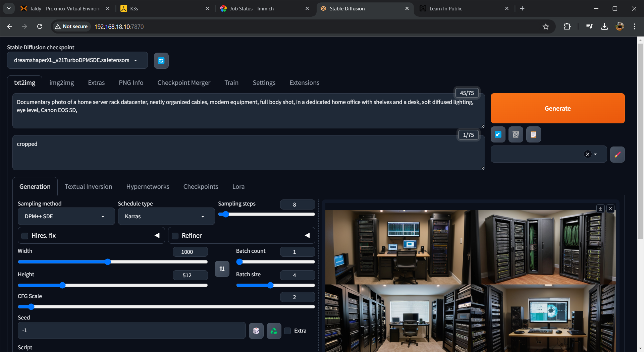Expand the styles selection dropdown

pos(595,154)
